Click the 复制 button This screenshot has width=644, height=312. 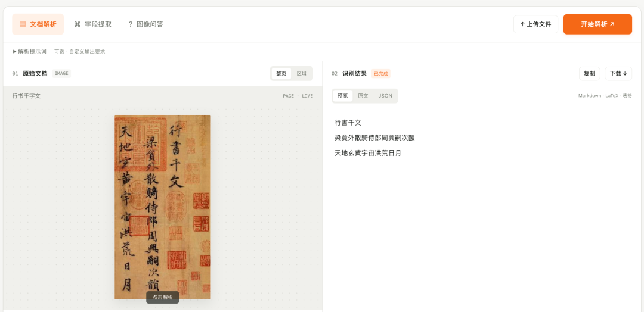point(589,73)
